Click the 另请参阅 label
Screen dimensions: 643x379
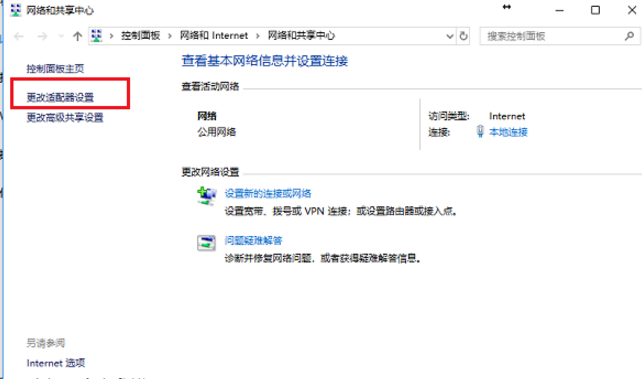click(x=46, y=343)
